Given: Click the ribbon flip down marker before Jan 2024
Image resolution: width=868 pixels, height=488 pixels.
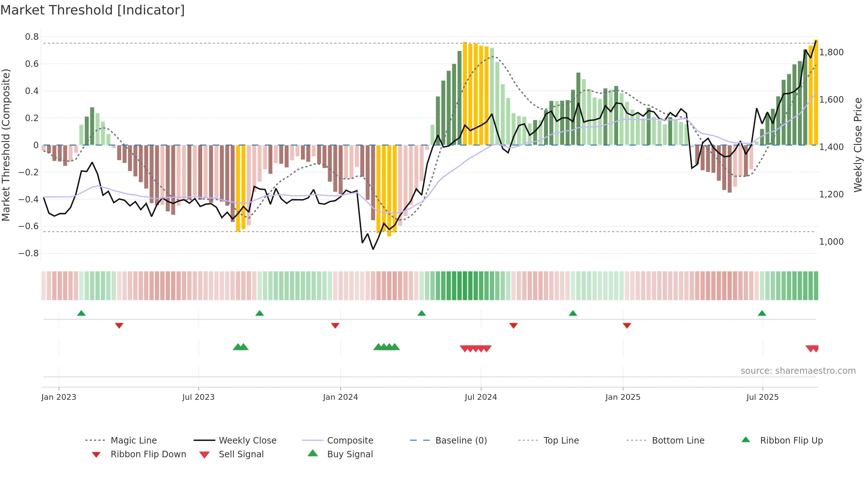Looking at the screenshot, I should [335, 326].
